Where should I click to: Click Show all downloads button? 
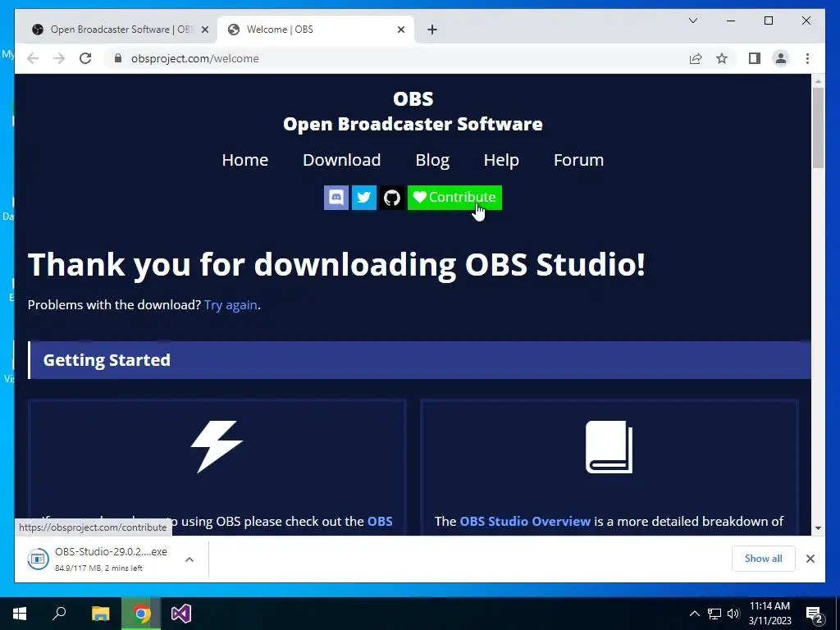point(764,559)
